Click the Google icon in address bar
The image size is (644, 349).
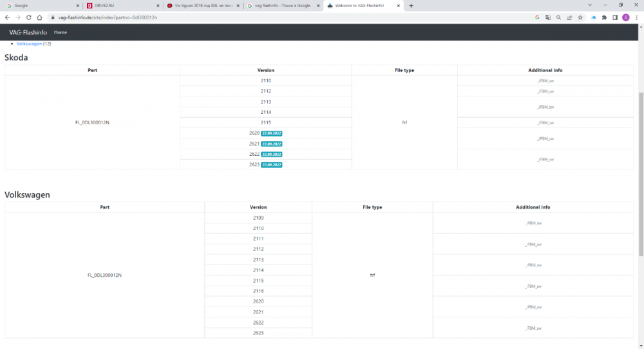point(537,17)
